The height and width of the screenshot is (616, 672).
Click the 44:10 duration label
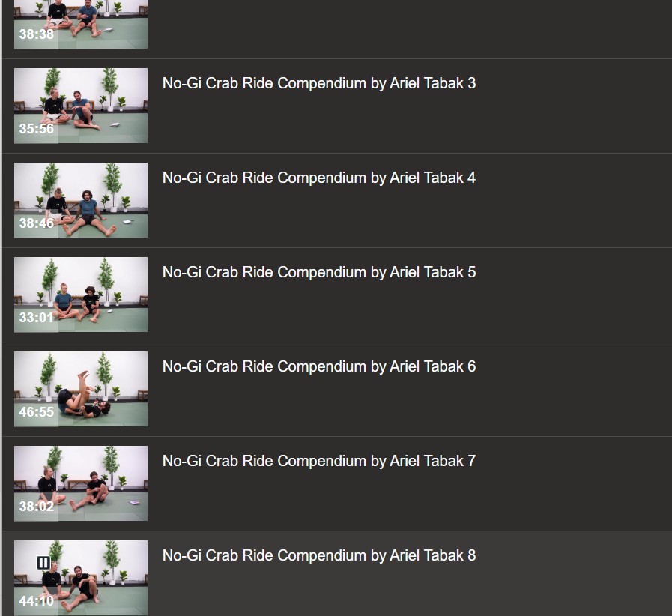37,601
